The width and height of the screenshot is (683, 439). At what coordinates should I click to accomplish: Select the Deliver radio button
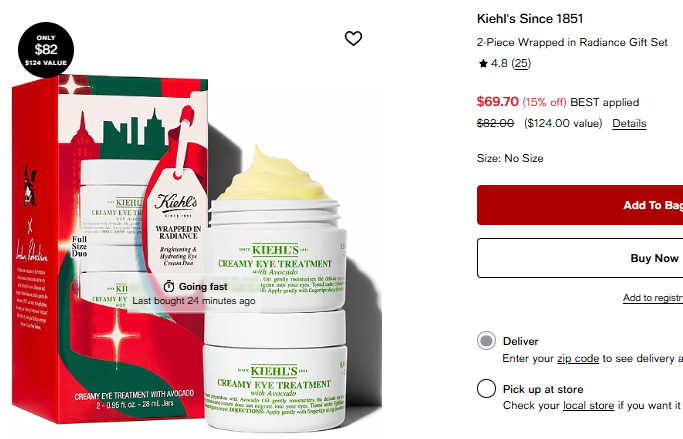point(486,341)
